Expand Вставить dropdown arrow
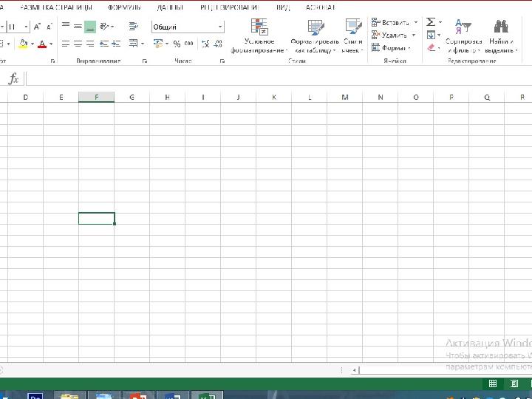This screenshot has height=399, width=532. 415,23
